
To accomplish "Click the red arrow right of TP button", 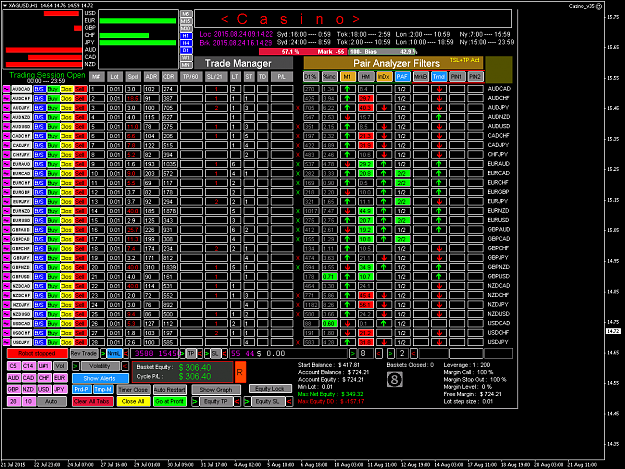I will tap(200, 353).
